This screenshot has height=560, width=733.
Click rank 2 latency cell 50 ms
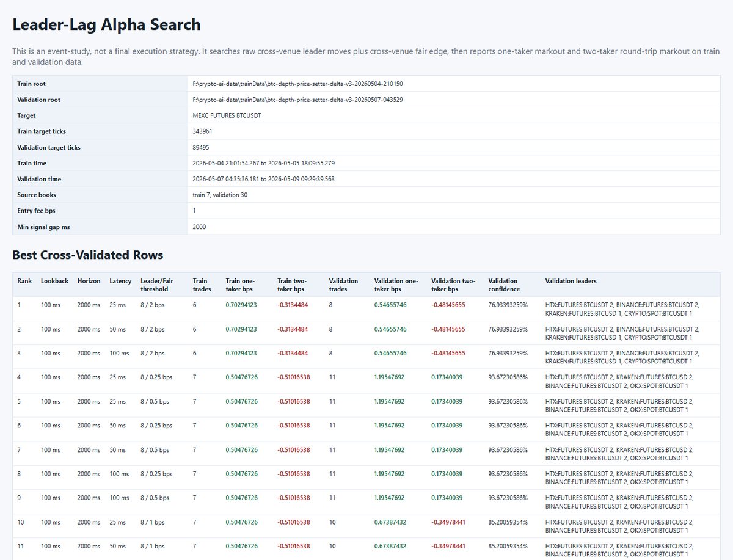pyautogui.click(x=117, y=329)
